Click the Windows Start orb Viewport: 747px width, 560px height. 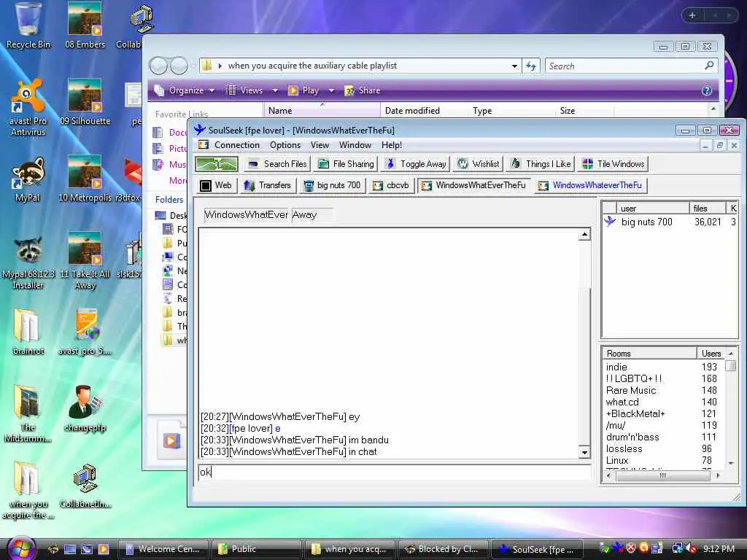21,548
